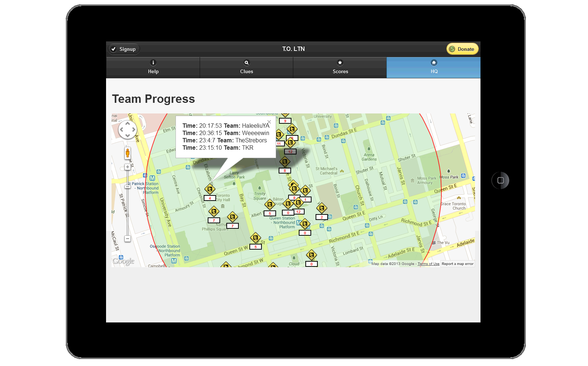Click the Grace Toronto Church landmark icon
Image resolution: width=588 pixels, height=366 pixels.
pyautogui.click(x=459, y=198)
